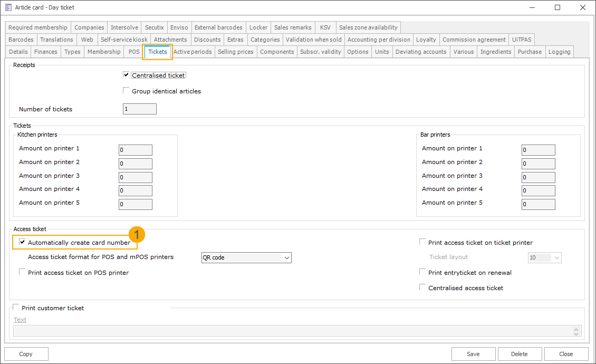Enable Print access ticket on POS printer

22,272
